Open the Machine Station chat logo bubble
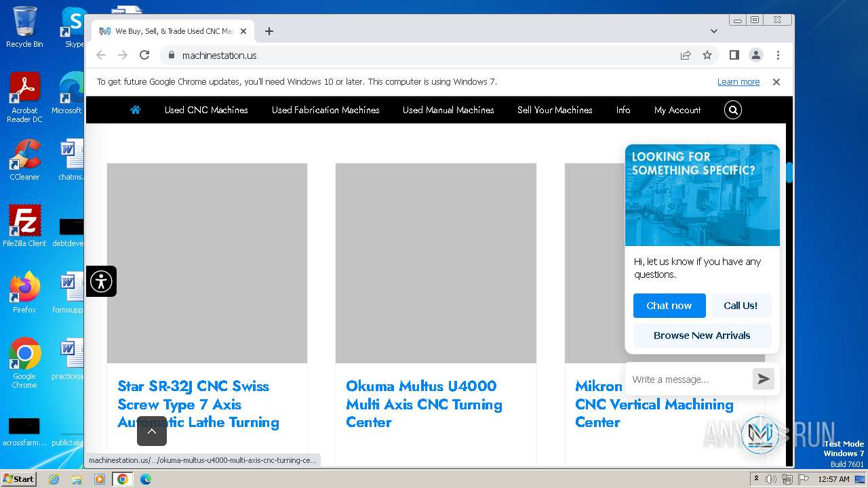868x488 pixels. pyautogui.click(x=759, y=434)
